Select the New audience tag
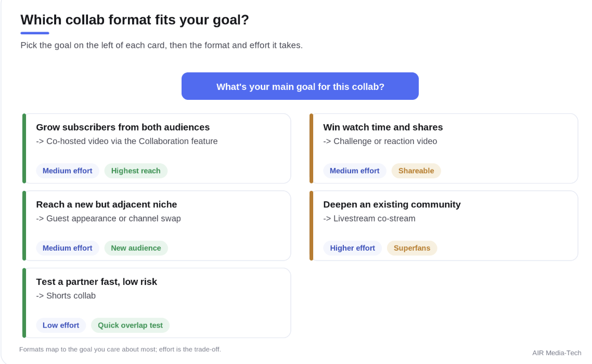Image resolution: width=592 pixels, height=364 pixels. click(136, 248)
